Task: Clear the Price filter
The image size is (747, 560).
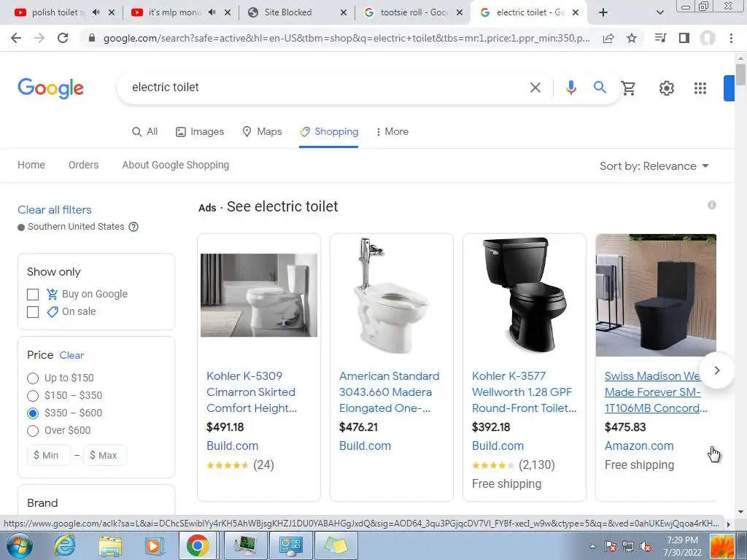Action: coord(71,355)
